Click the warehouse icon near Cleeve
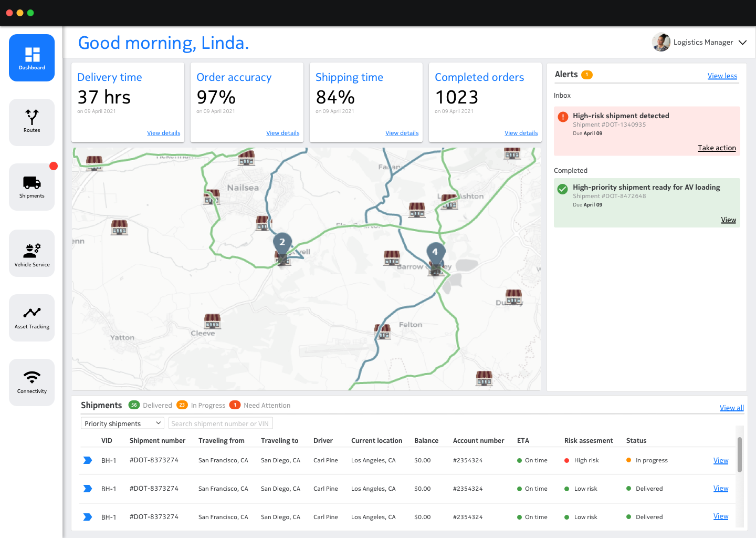Viewport: 756px width, 538px height. pos(212,321)
